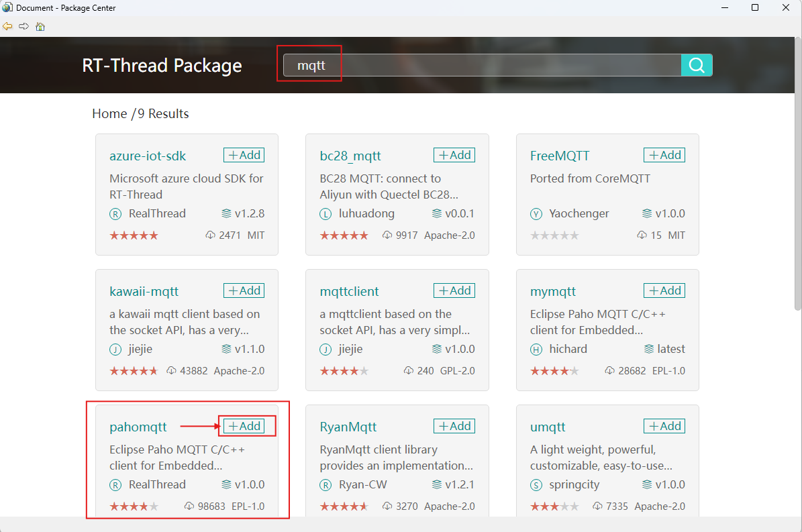Open the mqttclient package page

click(349, 291)
